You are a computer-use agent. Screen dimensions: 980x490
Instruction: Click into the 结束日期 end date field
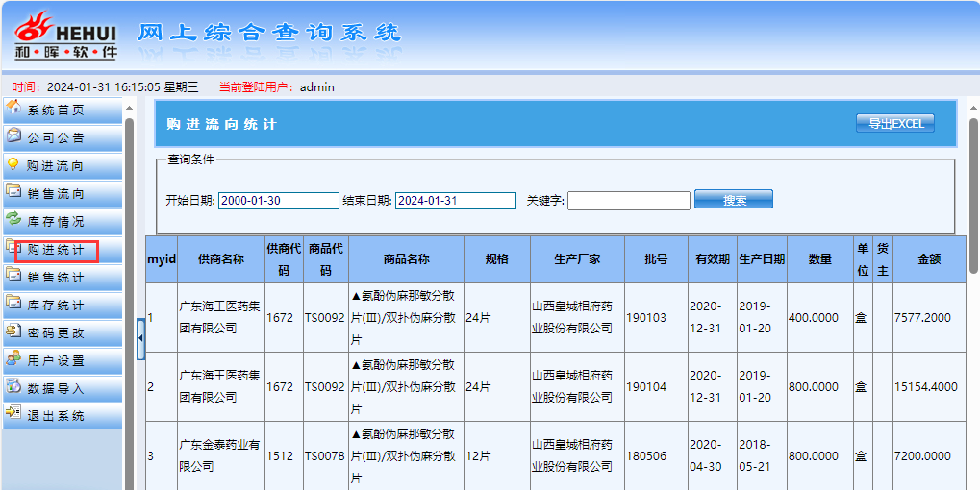(x=455, y=201)
